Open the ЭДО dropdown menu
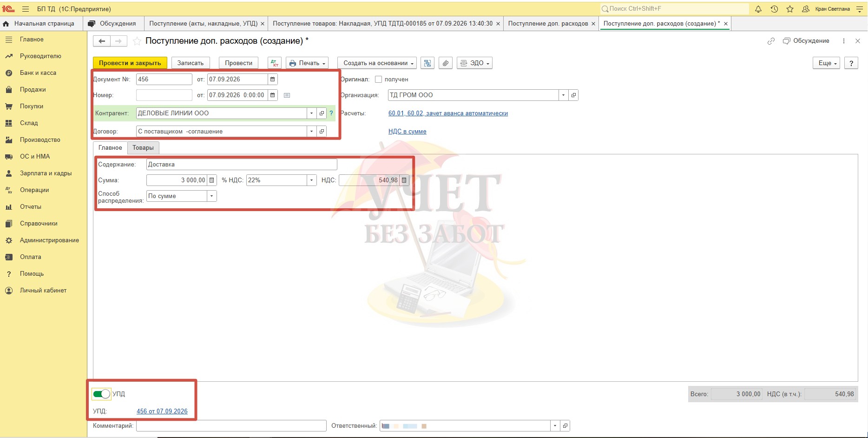Screen dimensions: 868x438 point(474,63)
